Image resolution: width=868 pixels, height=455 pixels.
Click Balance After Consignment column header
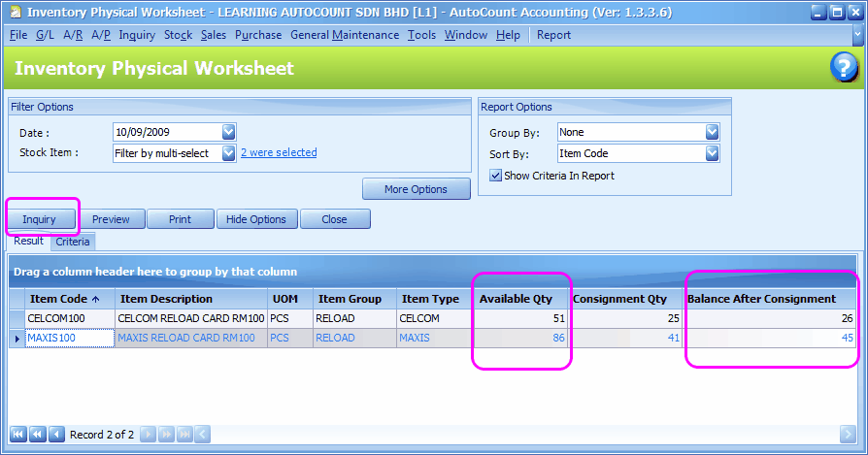click(770, 299)
